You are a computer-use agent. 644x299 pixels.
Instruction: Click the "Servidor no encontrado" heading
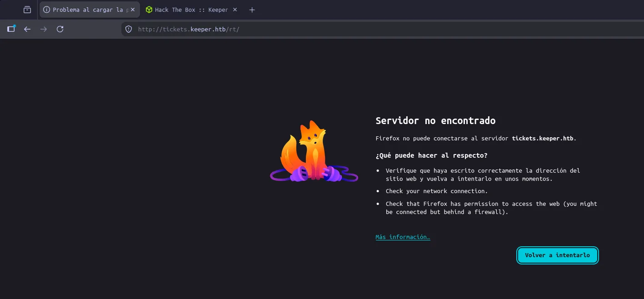tap(435, 120)
